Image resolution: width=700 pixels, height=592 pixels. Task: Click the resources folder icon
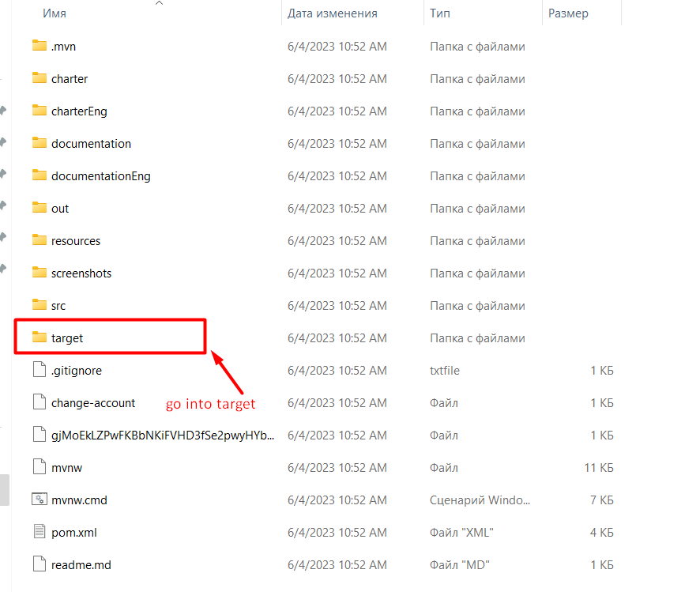[40, 240]
